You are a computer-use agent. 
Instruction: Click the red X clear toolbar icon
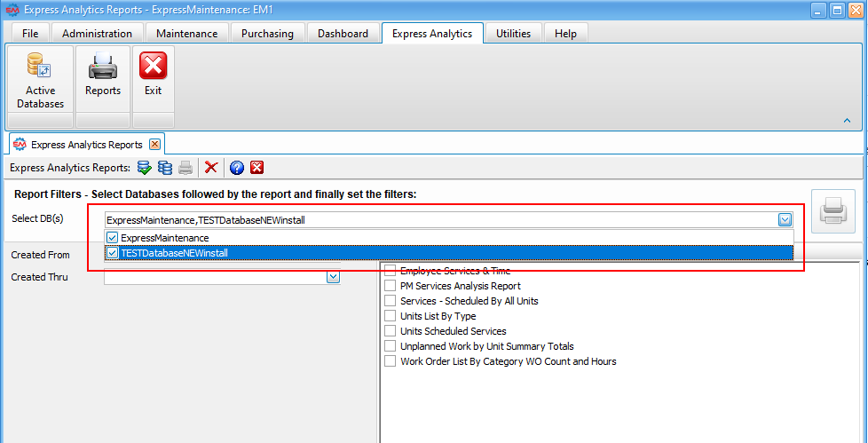(x=211, y=168)
